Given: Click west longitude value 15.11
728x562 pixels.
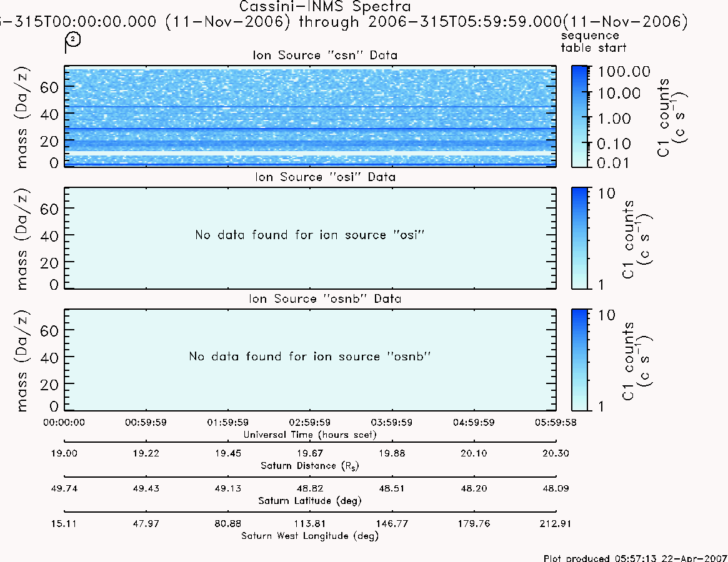Looking at the screenshot, I should coord(64,524).
